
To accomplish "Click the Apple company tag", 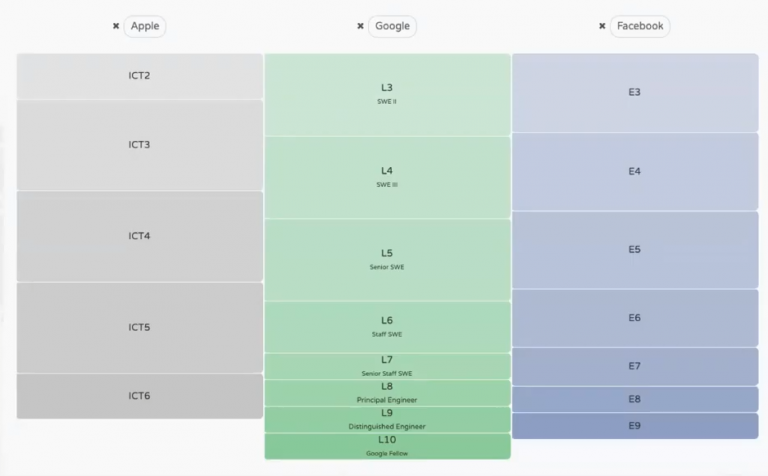I will pos(145,27).
